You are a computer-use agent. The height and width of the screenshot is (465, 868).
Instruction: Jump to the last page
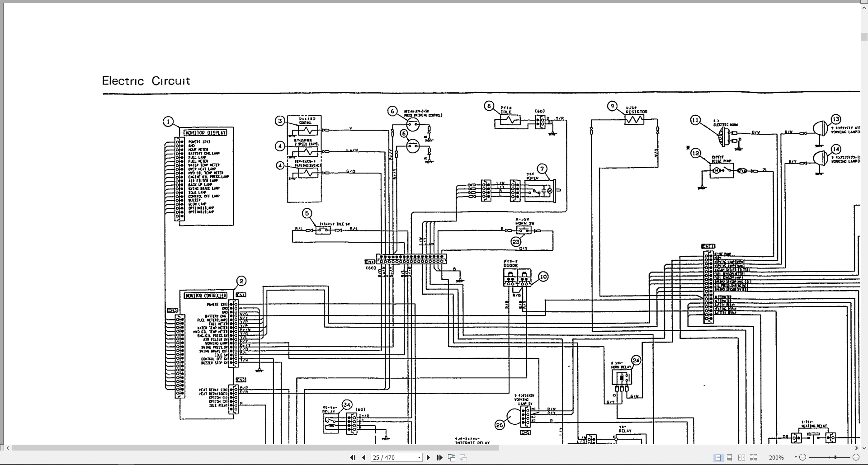[439, 457]
